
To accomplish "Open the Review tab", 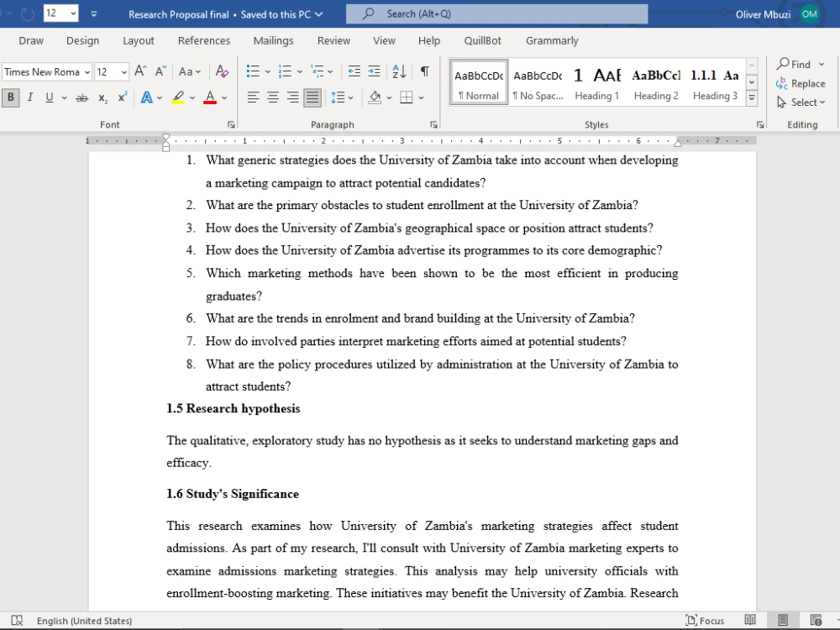I will pos(333,40).
